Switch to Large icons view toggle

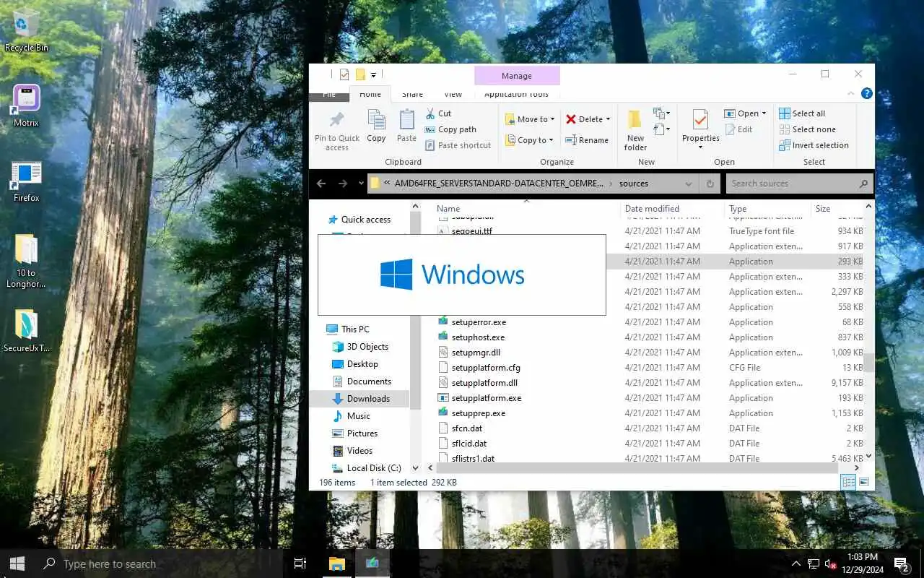point(863,482)
